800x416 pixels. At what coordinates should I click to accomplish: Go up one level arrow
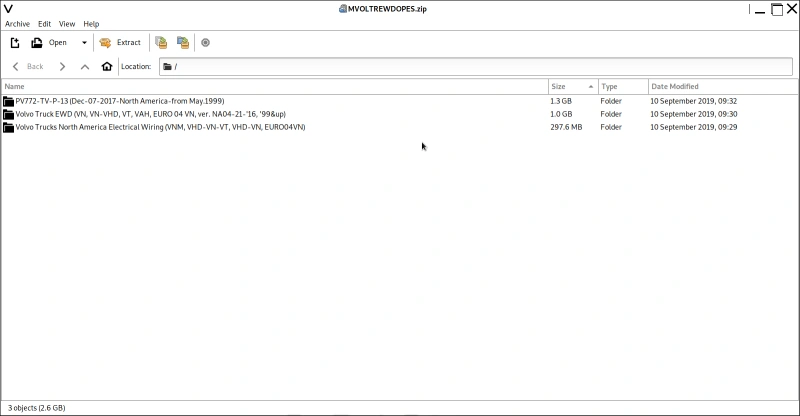(x=85, y=66)
